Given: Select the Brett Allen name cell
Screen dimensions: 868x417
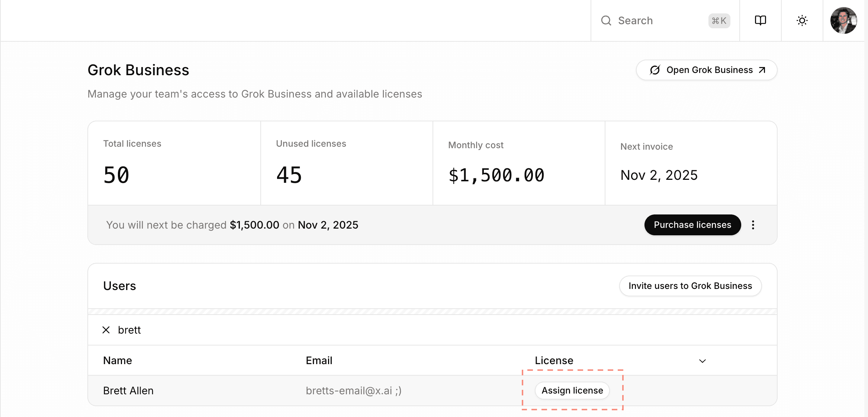Looking at the screenshot, I should tap(128, 391).
